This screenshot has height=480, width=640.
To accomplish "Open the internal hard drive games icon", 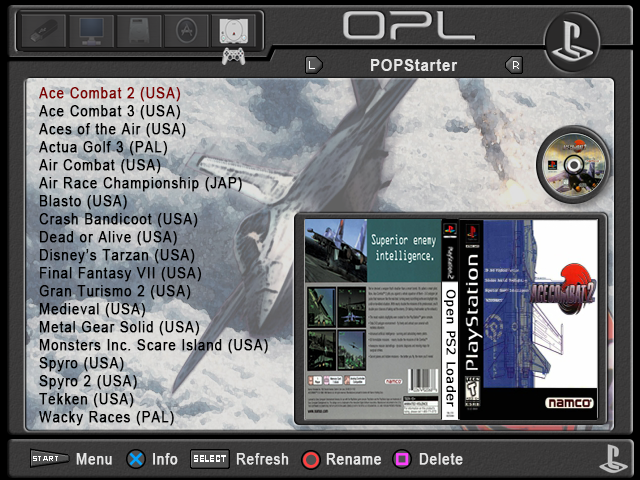I will (138, 31).
